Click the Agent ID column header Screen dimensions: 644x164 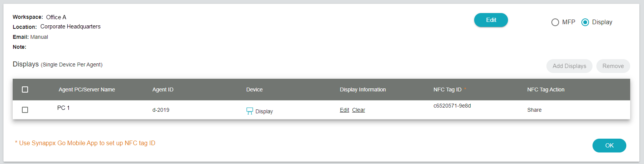pos(163,89)
